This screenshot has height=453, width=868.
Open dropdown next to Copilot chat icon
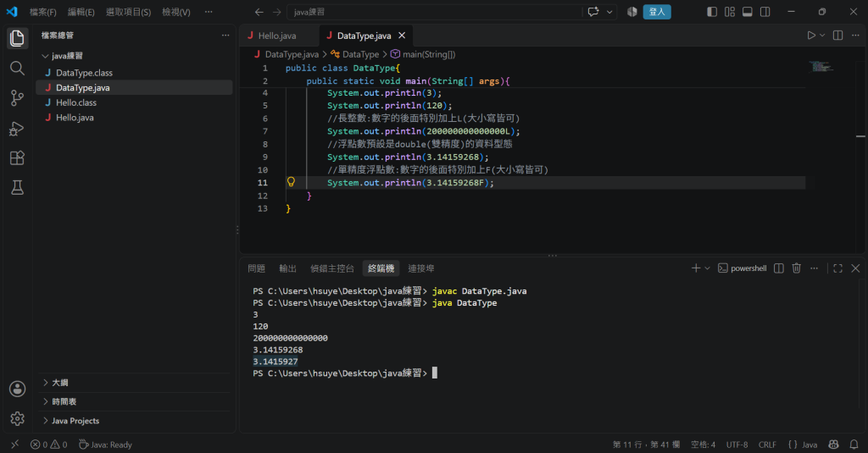tap(609, 12)
